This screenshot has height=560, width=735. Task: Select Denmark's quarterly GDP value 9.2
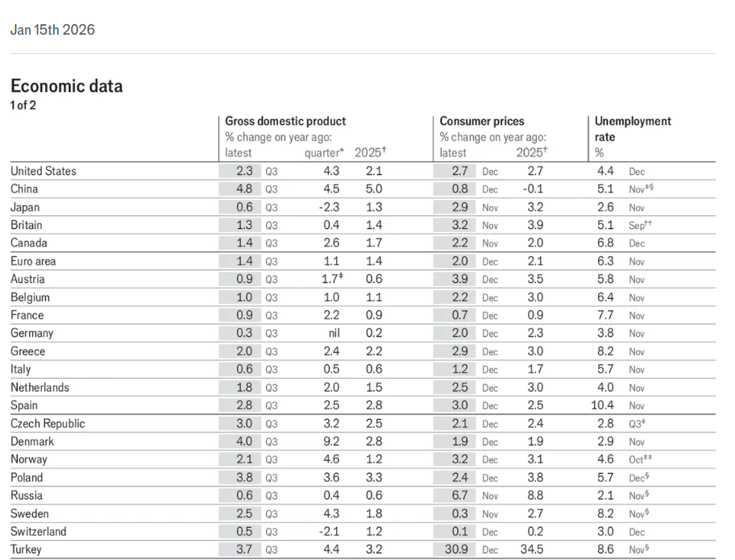331,442
